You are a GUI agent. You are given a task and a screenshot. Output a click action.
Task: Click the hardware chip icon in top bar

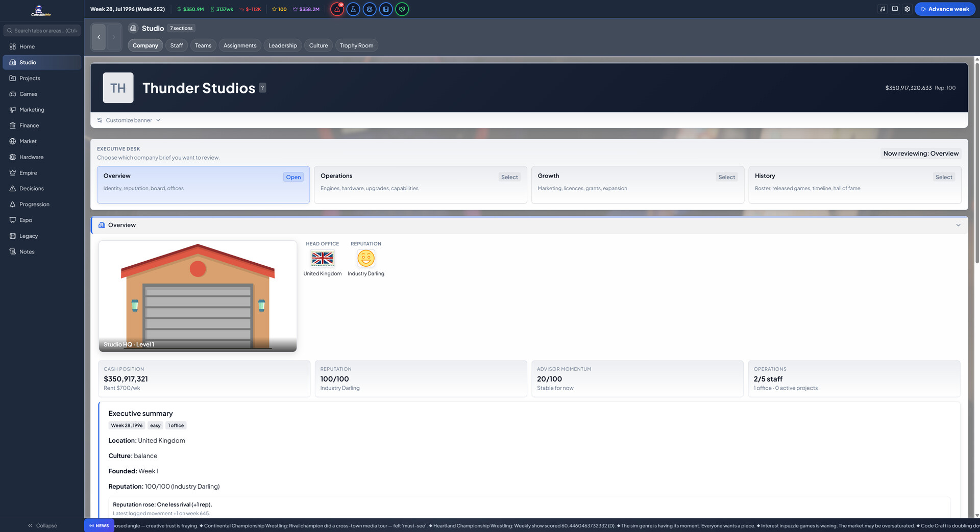370,9
